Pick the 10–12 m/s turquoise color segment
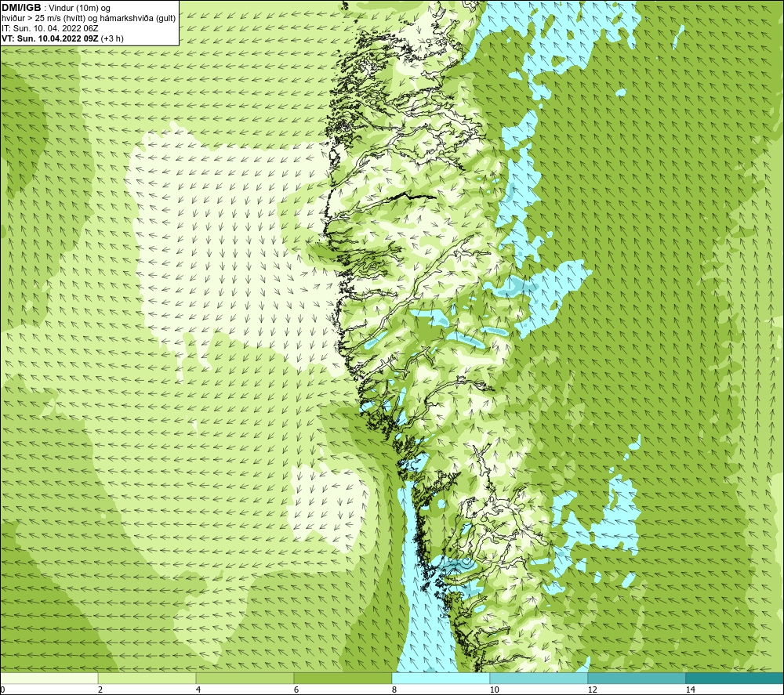The height and width of the screenshot is (695, 784). click(539, 679)
